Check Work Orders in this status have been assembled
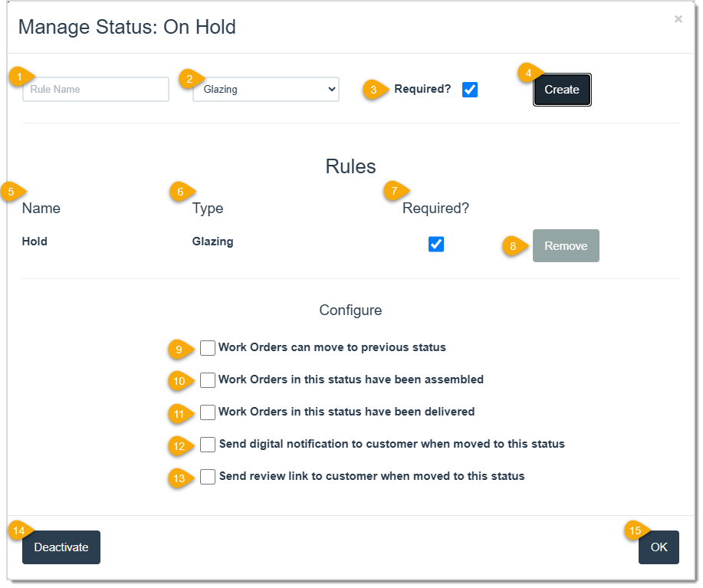 (207, 379)
